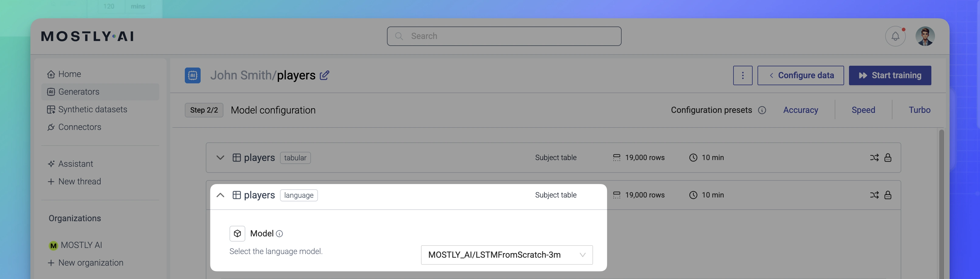The height and width of the screenshot is (279, 980).
Task: Click Connectors plug icon in sidebar
Action: (51, 127)
